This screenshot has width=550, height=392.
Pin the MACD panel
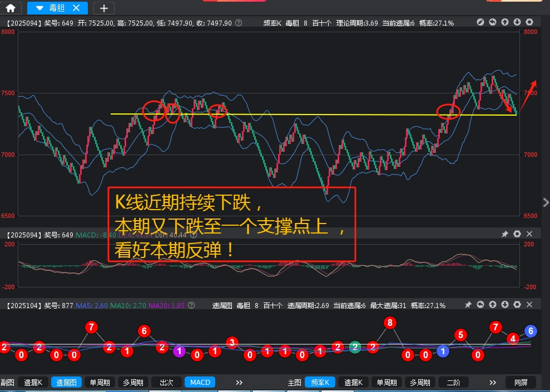coord(505,234)
